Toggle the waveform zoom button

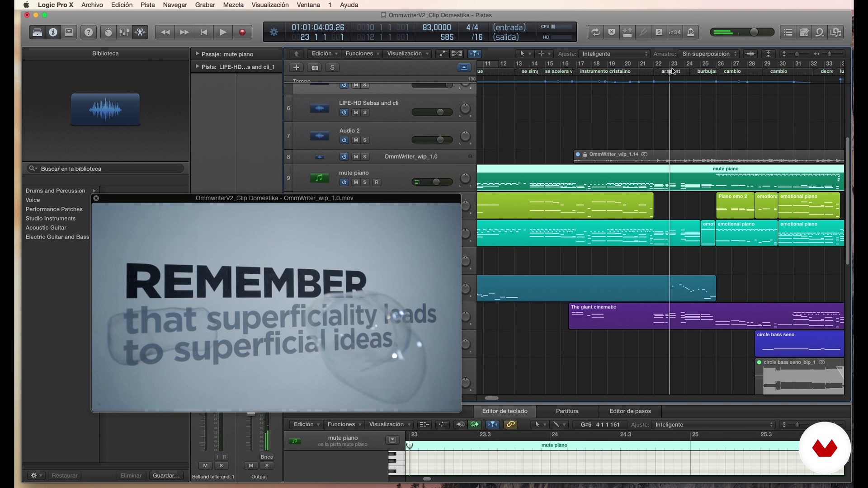point(750,54)
